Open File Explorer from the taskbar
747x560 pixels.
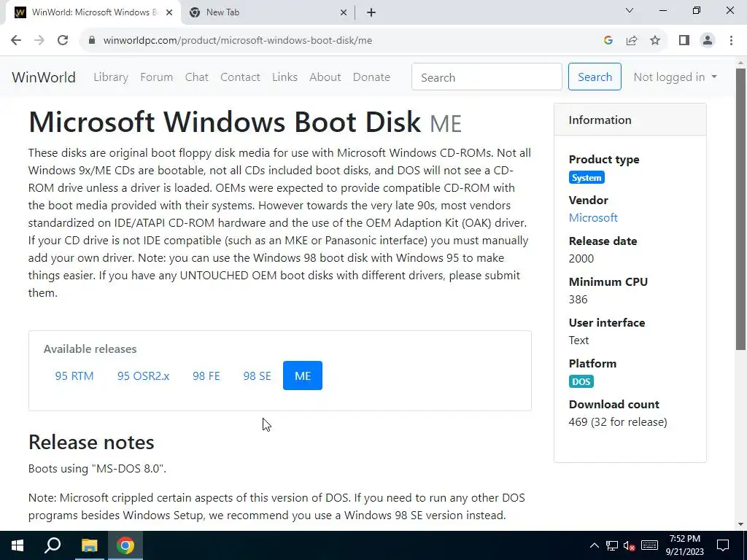(89, 545)
